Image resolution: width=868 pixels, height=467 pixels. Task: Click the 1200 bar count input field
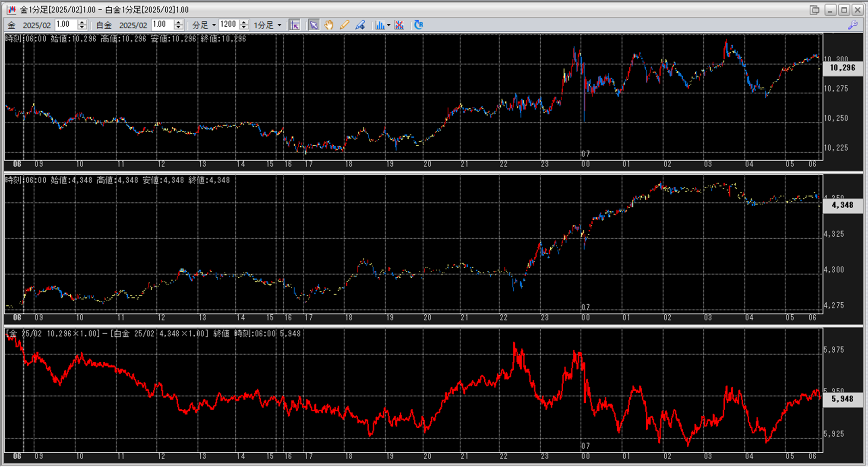coord(228,25)
